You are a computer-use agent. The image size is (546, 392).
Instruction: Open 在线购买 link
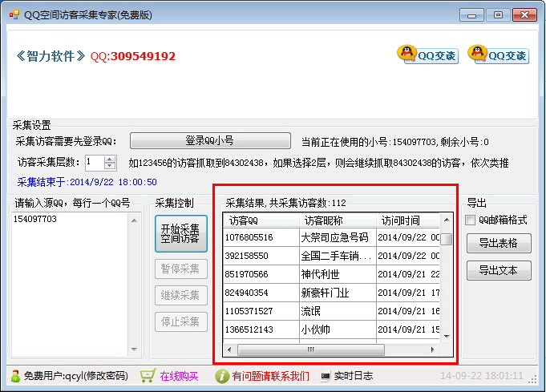179,376
